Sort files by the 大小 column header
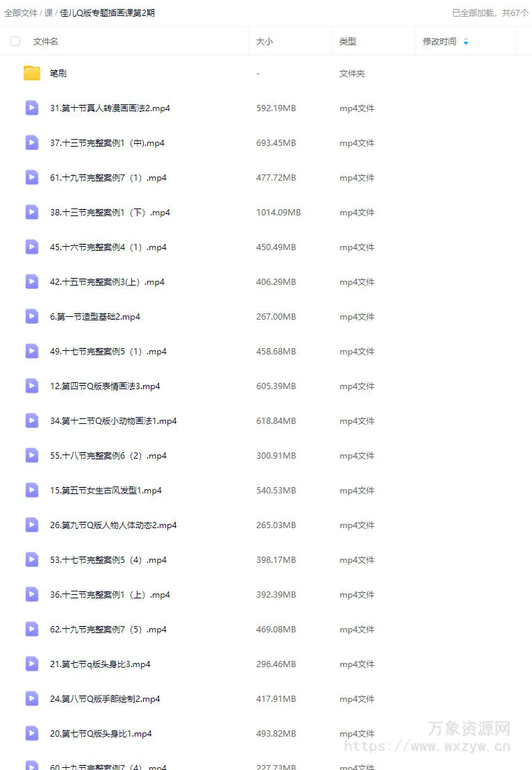This screenshot has height=770, width=532. [265, 42]
